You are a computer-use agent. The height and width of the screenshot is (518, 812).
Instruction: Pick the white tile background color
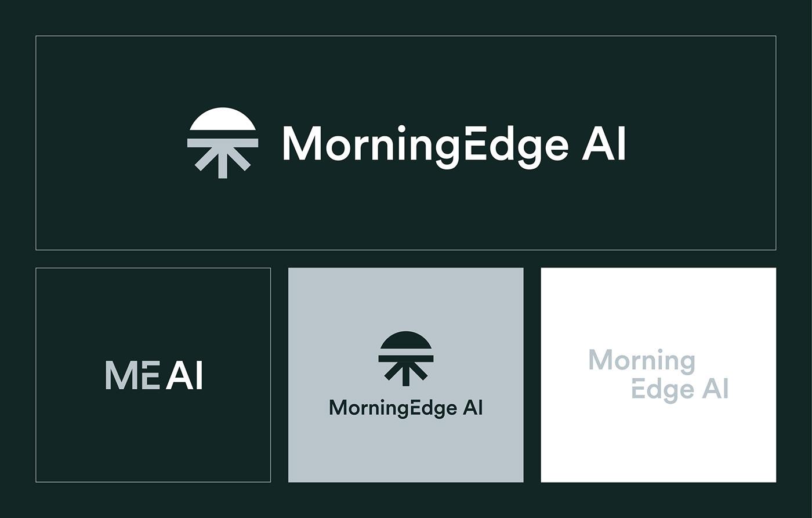tap(658, 447)
